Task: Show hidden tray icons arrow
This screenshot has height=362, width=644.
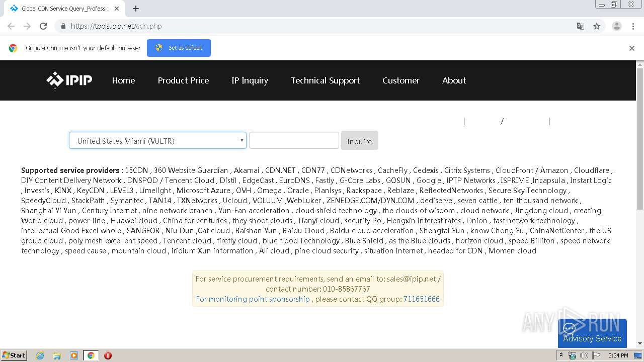Action: pyautogui.click(x=561, y=355)
